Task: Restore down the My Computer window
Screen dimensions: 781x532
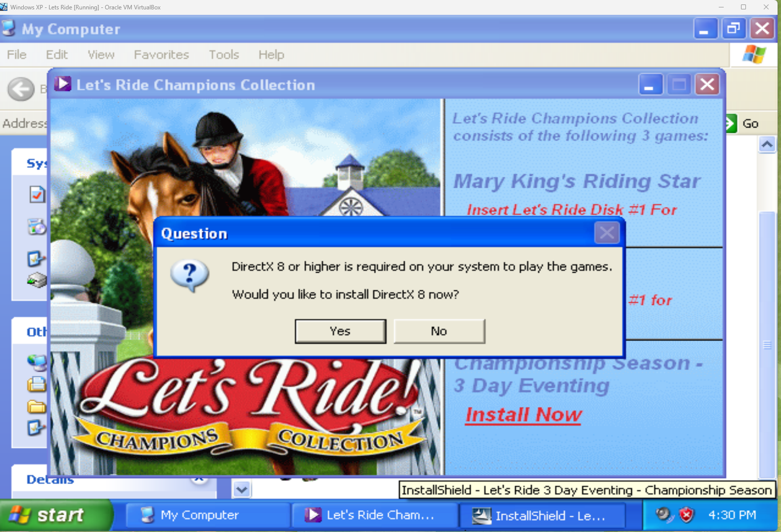Action: click(734, 29)
